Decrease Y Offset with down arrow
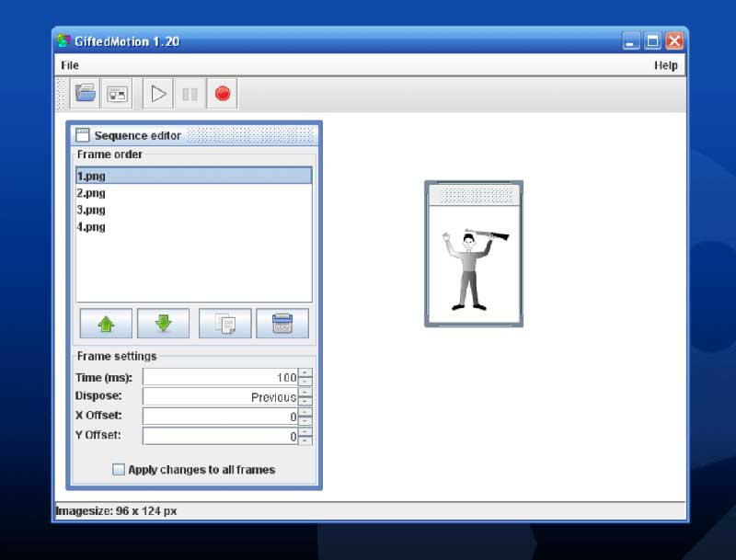The width and height of the screenshot is (736, 560). [x=305, y=440]
